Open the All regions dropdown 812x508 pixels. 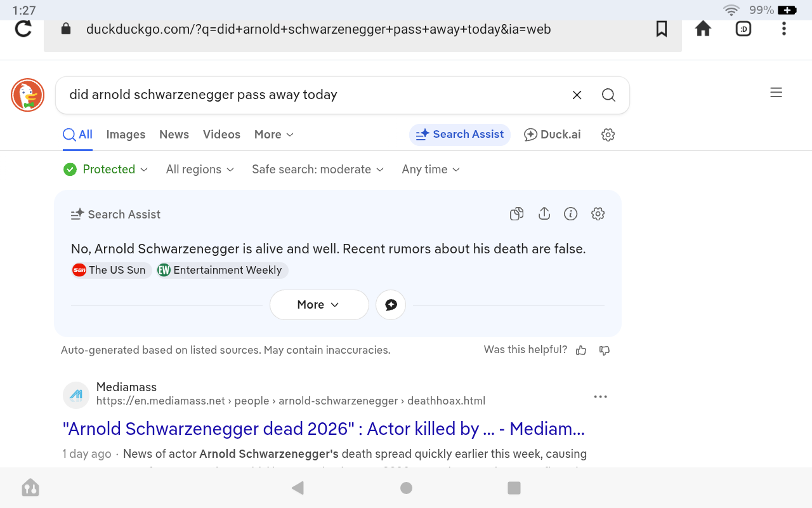[x=200, y=170]
